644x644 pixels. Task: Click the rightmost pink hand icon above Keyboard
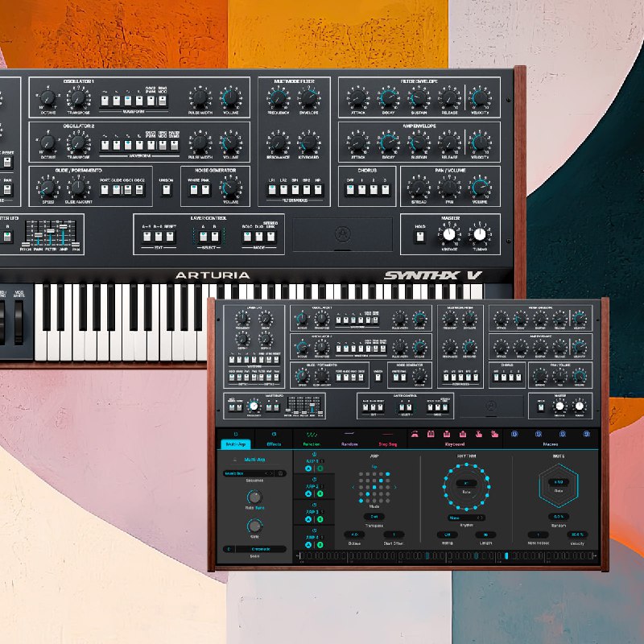tap(495, 434)
